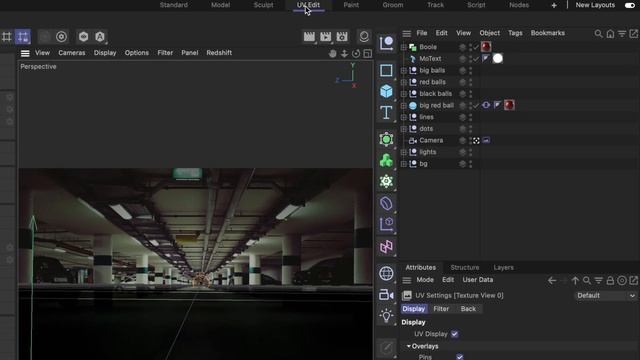Open Object Manager Bookmarks menu
Screen dimensions: 640x360
[x=548, y=33]
